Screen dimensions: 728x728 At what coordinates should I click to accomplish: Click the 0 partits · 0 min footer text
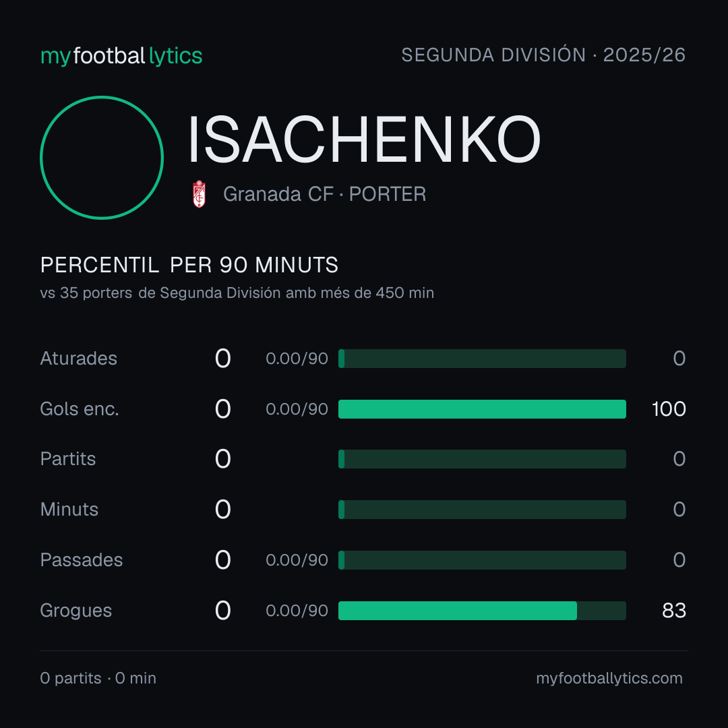[x=98, y=678]
